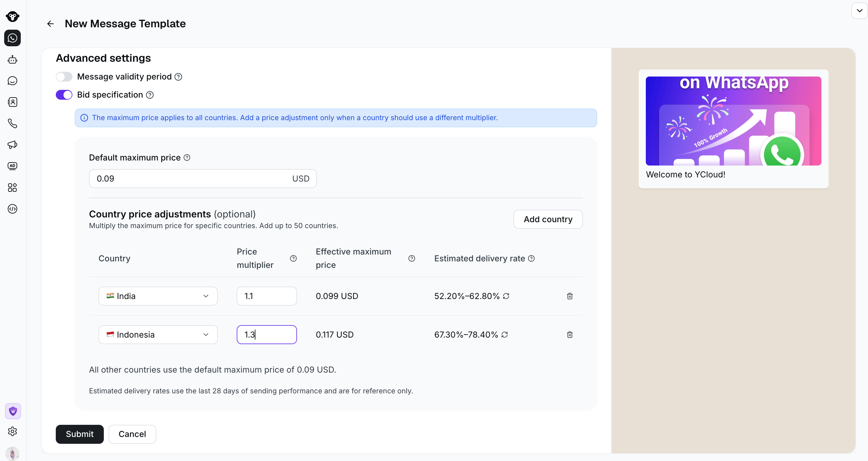The image size is (868, 461).
Task: Open settings gear in sidebar
Action: click(x=12, y=431)
